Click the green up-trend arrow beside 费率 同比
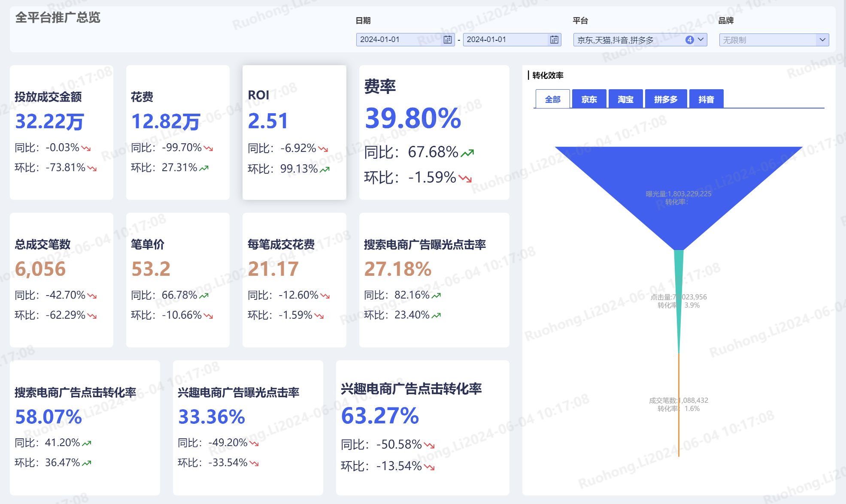This screenshot has width=846, height=504. click(467, 153)
